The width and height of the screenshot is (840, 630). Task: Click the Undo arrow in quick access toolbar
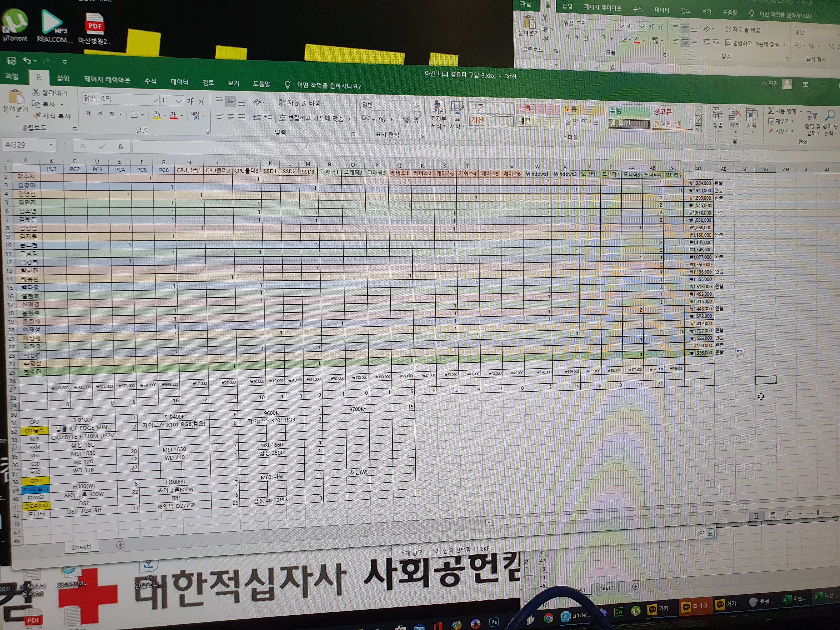pyautogui.click(x=27, y=60)
